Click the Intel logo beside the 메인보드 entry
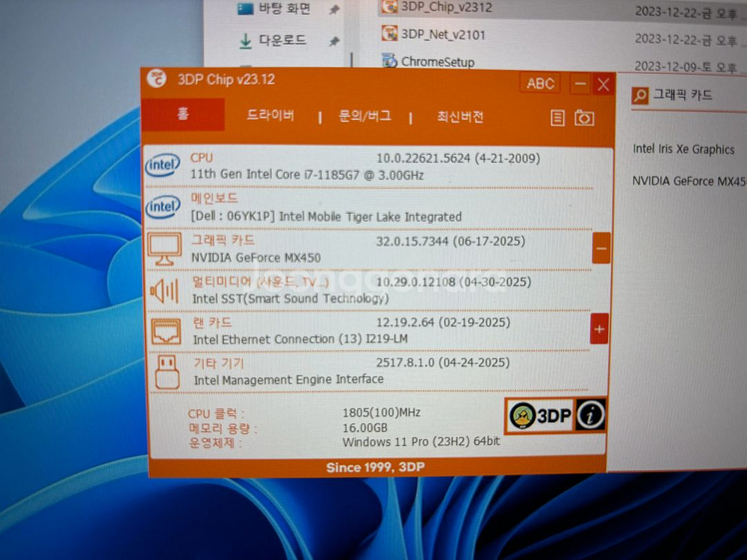This screenshot has height=560, width=747. tap(163, 207)
